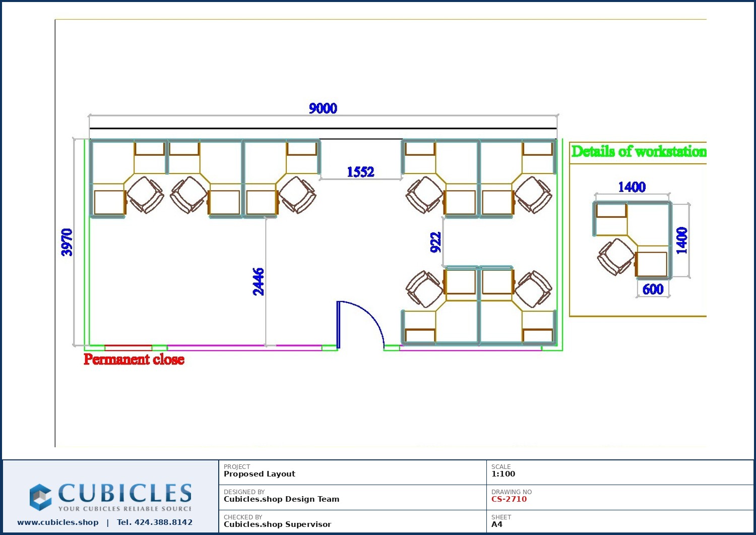Click the CHECKED BY field label
This screenshot has width=756, height=535.
click(x=243, y=517)
